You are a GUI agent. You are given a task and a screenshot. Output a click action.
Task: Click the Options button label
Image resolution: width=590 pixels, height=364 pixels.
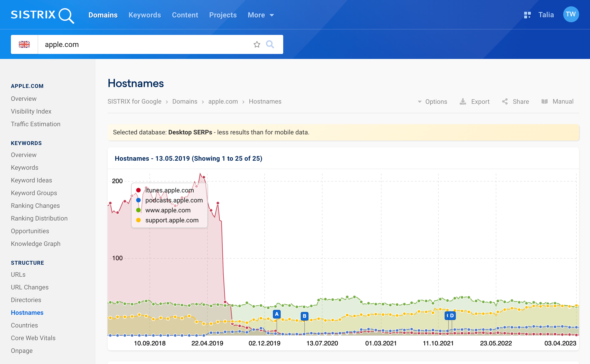pyautogui.click(x=436, y=102)
